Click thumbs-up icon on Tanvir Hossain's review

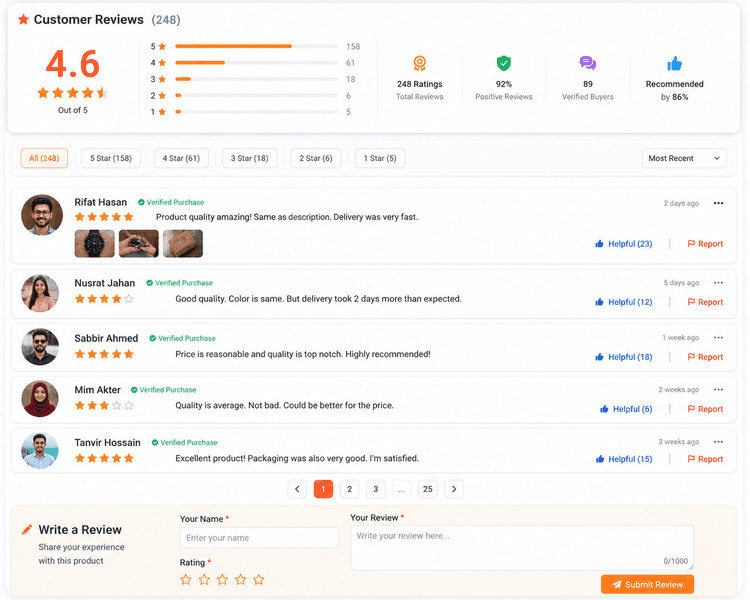(x=599, y=459)
